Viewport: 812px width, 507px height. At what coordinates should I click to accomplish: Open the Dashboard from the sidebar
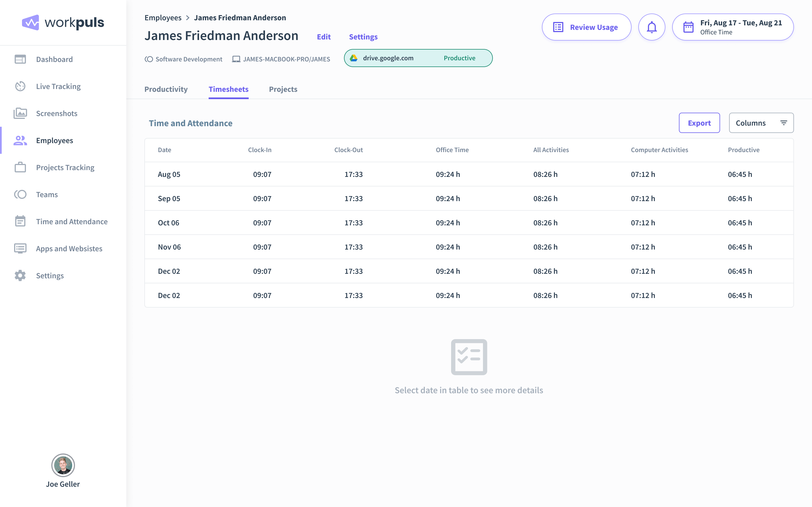pos(54,59)
